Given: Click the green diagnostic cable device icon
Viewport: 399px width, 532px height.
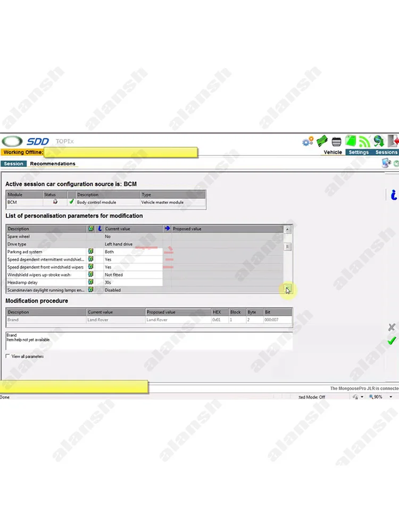Looking at the screenshot, I should click(x=322, y=141).
